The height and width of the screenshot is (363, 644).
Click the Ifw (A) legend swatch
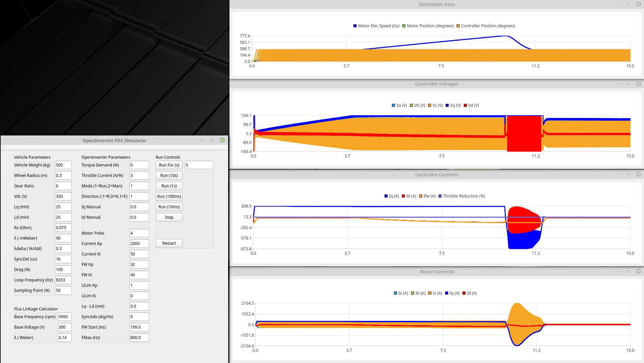[x=421, y=196]
